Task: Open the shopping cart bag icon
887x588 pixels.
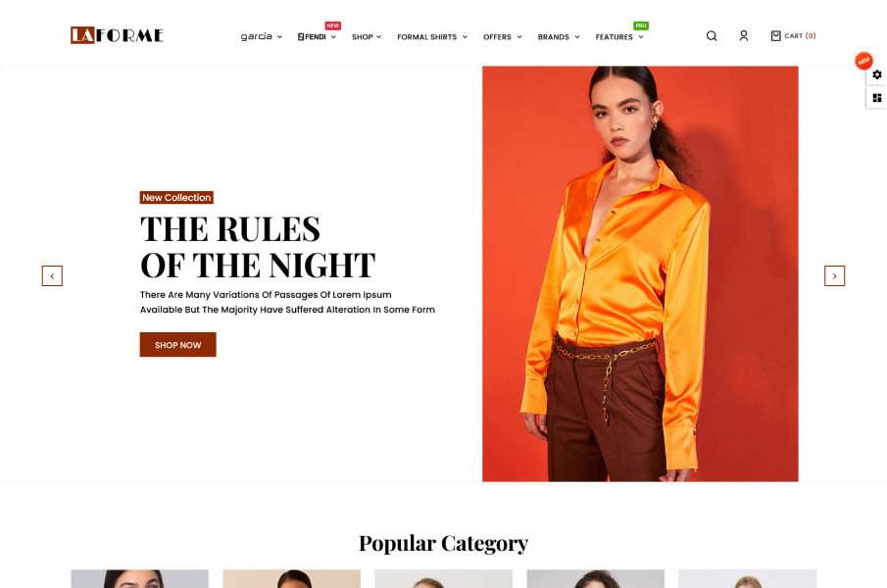Action: (x=776, y=35)
